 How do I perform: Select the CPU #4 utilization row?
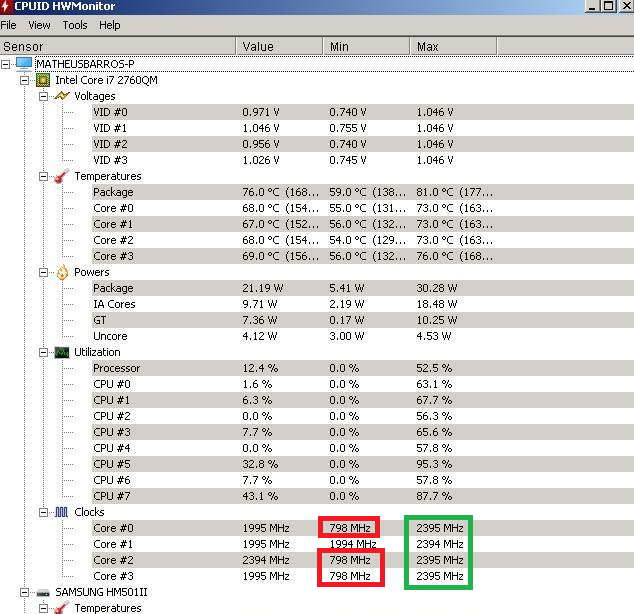363,448
